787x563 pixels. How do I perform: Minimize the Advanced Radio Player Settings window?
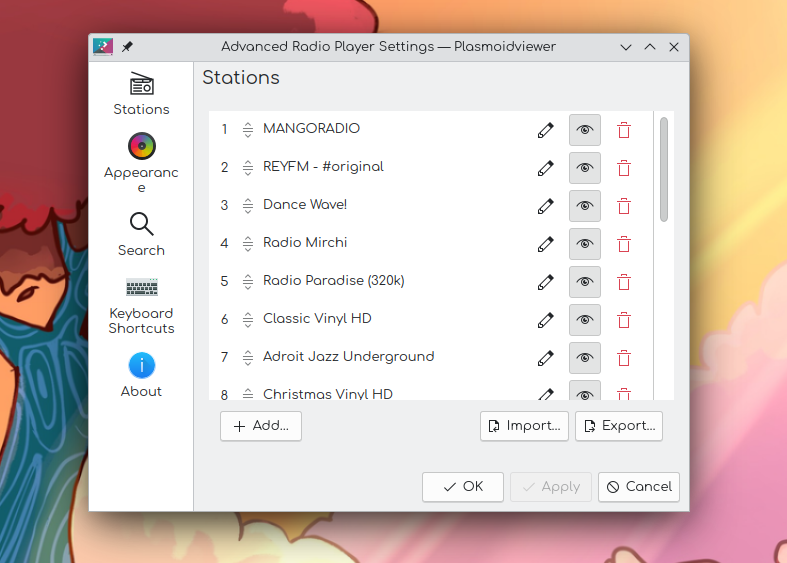click(x=626, y=47)
